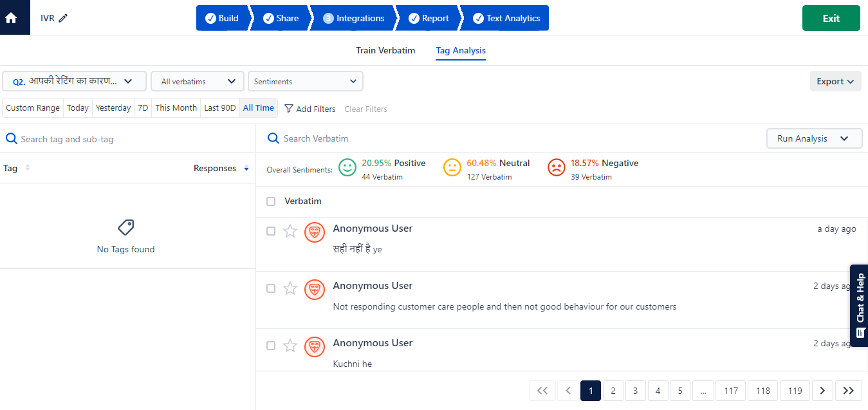Select the checkbox in the Verbatim header row
The width and height of the screenshot is (868, 410).
coord(271,201)
